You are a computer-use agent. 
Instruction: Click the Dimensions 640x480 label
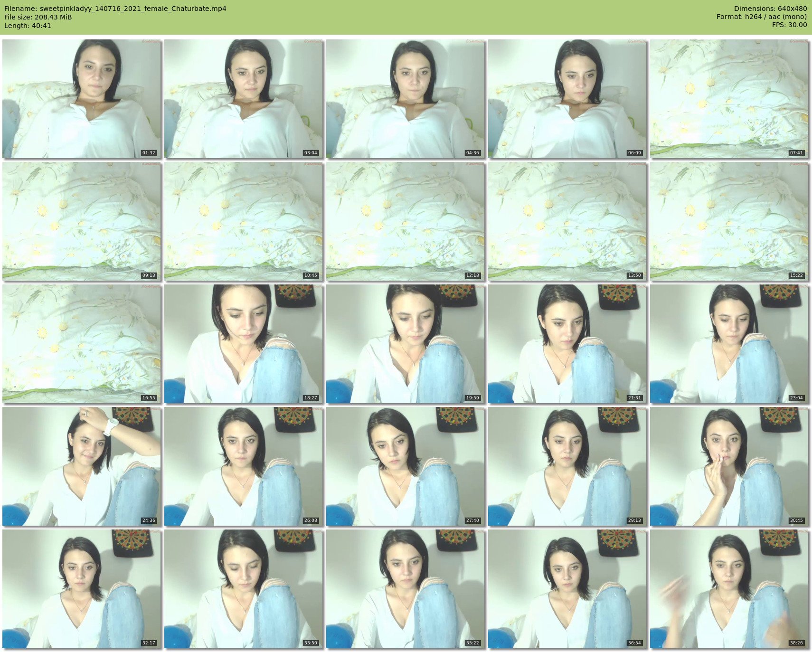(x=770, y=9)
